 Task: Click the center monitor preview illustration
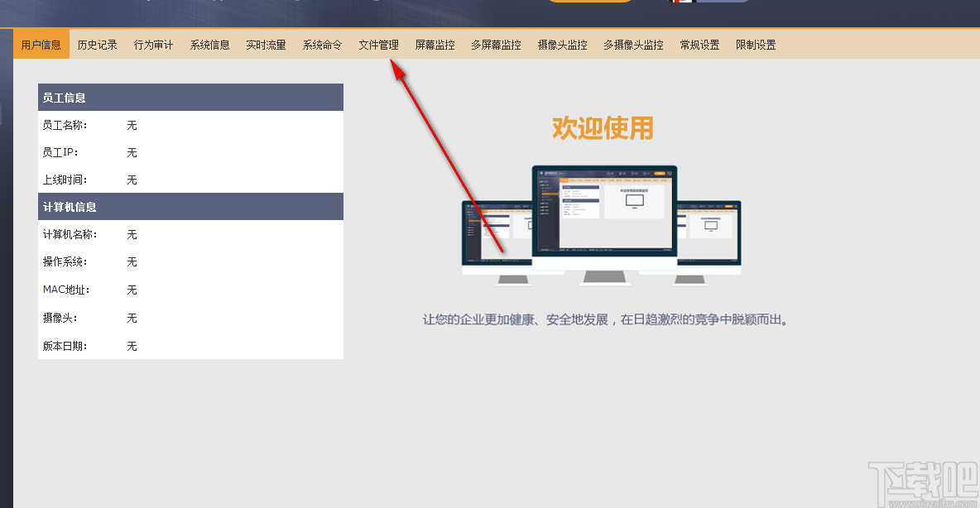[x=604, y=211]
